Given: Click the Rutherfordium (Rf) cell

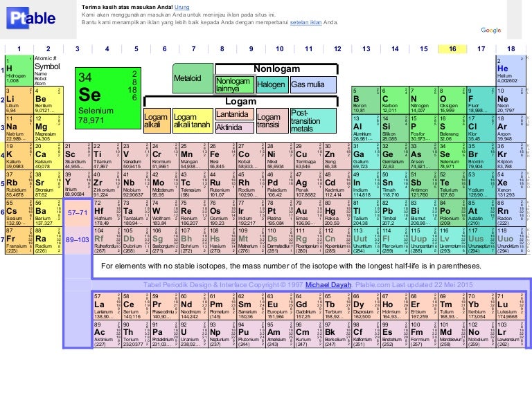Looking at the screenshot, I should pyautogui.click(x=107, y=241).
